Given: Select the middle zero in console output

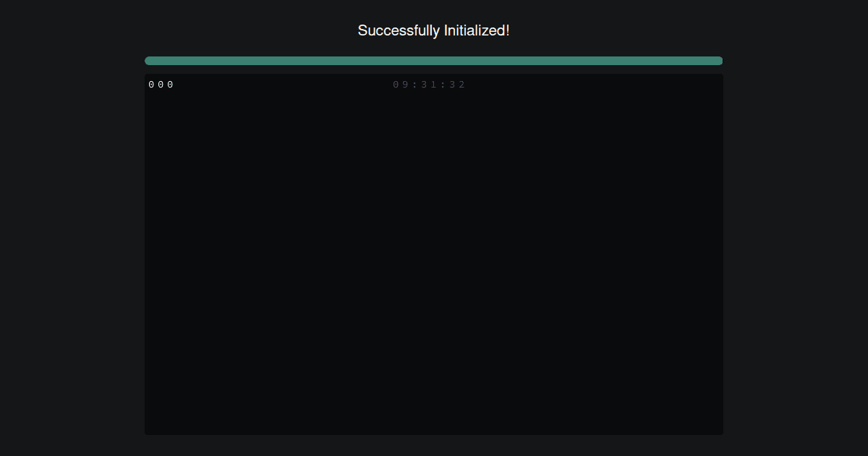Looking at the screenshot, I should click(161, 85).
